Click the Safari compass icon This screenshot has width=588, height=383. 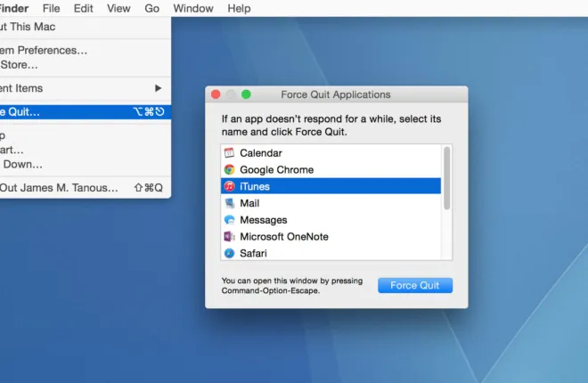pyautogui.click(x=229, y=253)
